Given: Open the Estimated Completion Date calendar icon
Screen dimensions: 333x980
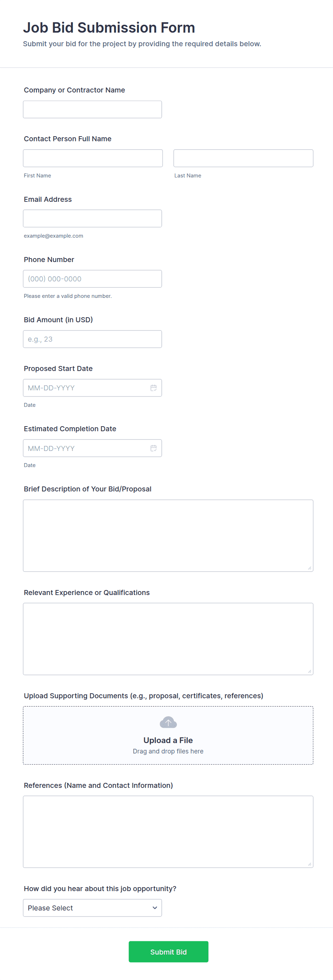Looking at the screenshot, I should coord(153,448).
